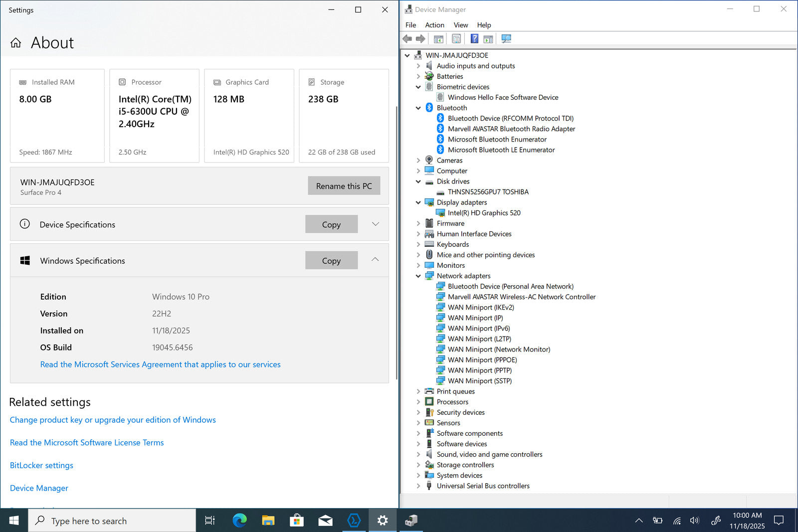This screenshot has width=798, height=532.
Task: Open the View menu in Device Manager
Action: [460, 25]
